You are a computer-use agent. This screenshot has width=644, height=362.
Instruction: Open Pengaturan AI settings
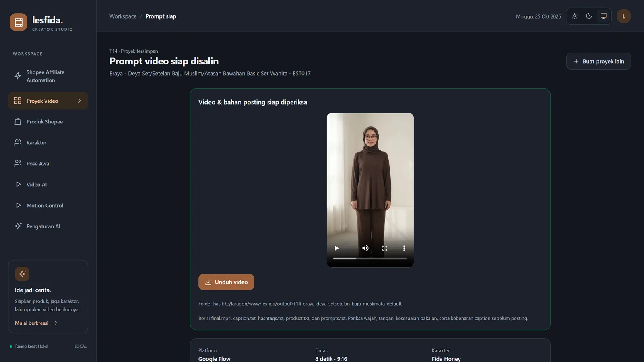pyautogui.click(x=48, y=226)
